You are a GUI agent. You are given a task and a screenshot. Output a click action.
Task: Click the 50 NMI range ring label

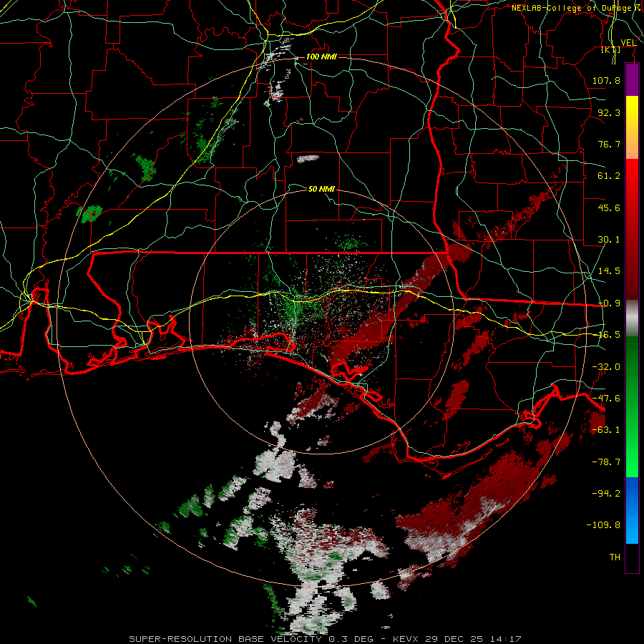[321, 189]
